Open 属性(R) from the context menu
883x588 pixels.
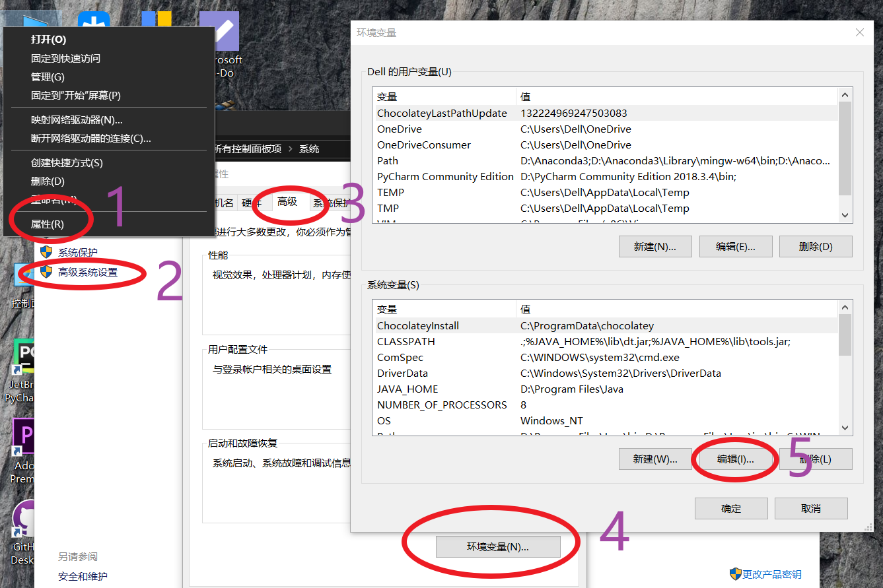[x=48, y=224]
